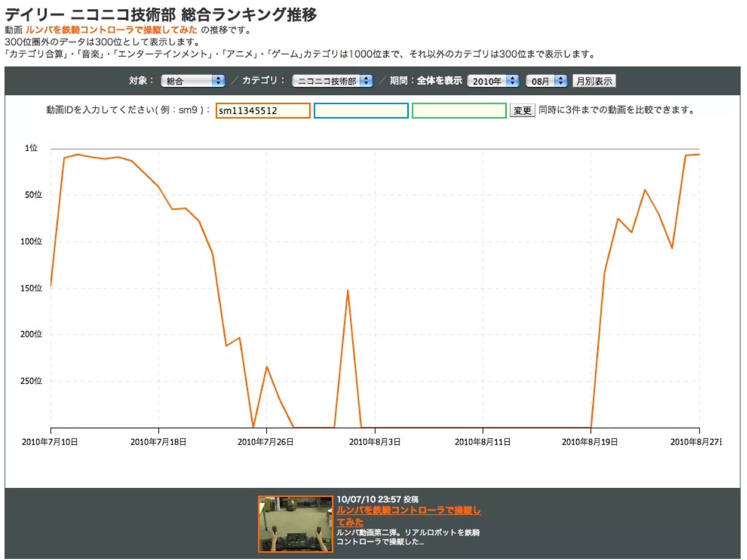The width and height of the screenshot is (747, 560).
Task: Click the orange video ID field sm11345512
Action: click(263, 110)
